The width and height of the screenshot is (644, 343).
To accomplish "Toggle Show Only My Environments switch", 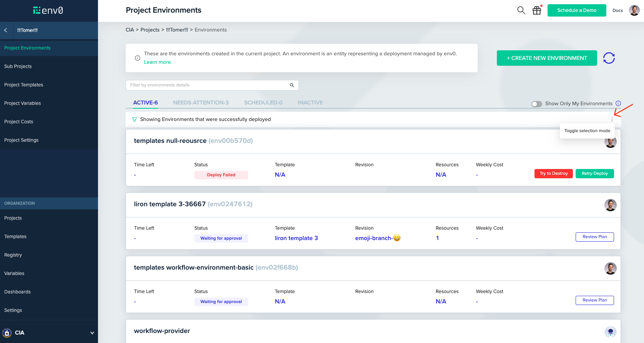I will coord(537,104).
